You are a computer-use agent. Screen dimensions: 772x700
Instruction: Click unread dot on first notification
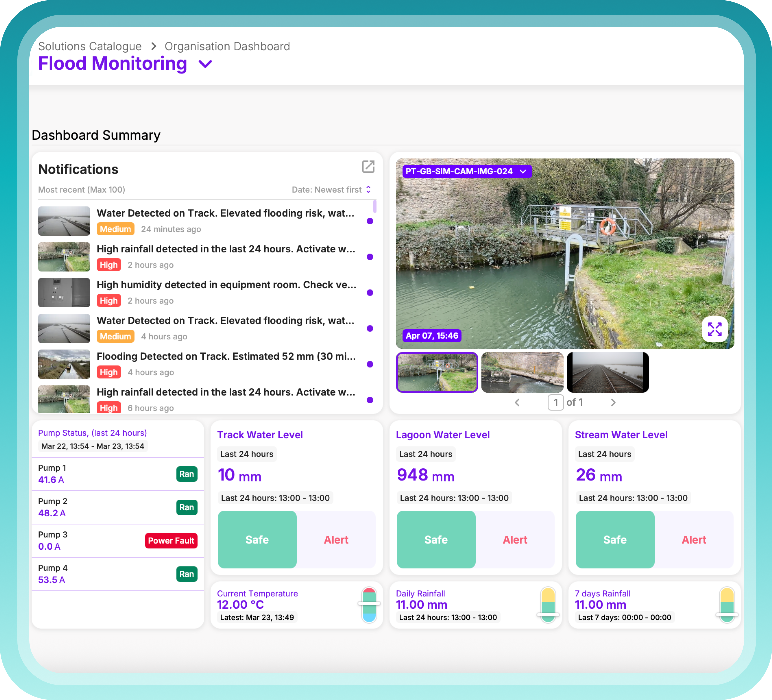[x=370, y=221]
